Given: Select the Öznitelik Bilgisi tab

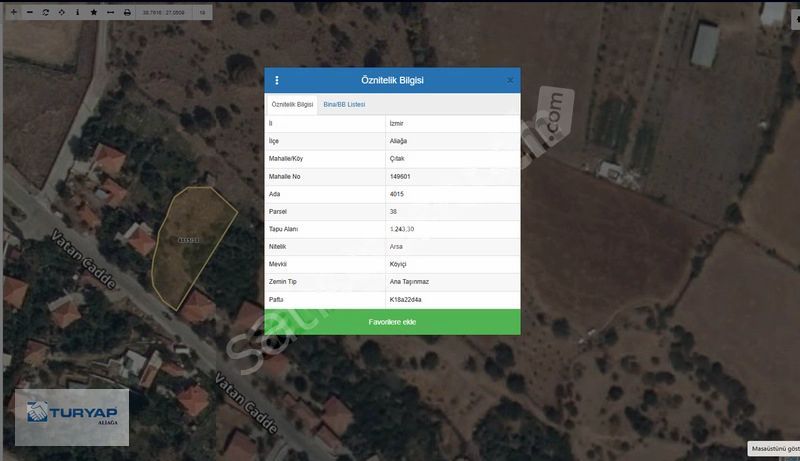Looking at the screenshot, I should (x=292, y=104).
